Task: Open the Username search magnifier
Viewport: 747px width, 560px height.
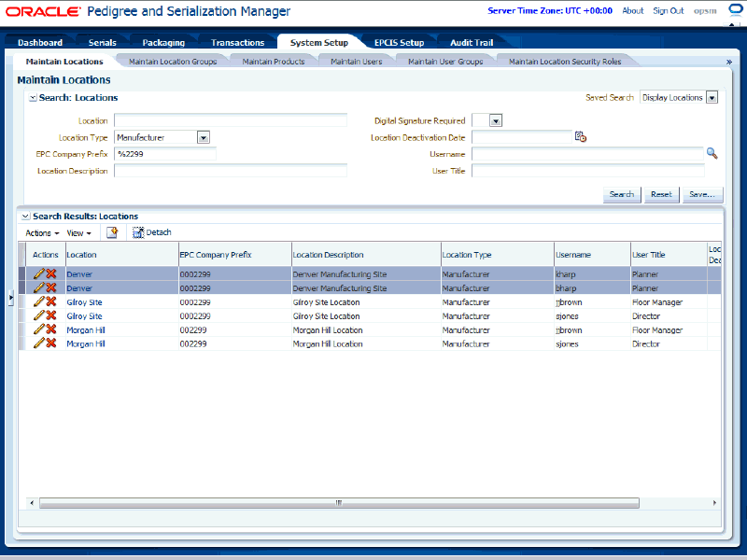Action: click(712, 153)
